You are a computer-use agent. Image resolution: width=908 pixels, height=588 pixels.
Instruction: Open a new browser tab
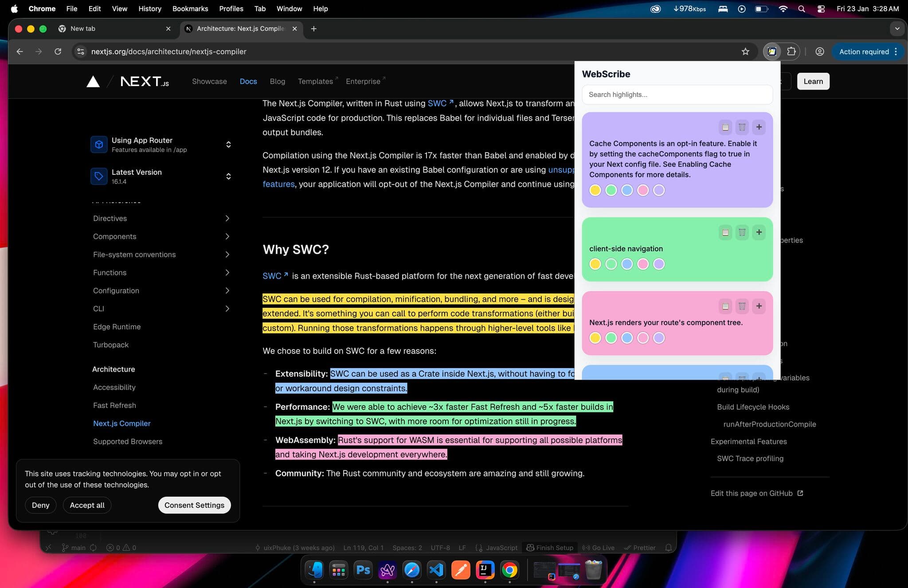[x=313, y=28]
